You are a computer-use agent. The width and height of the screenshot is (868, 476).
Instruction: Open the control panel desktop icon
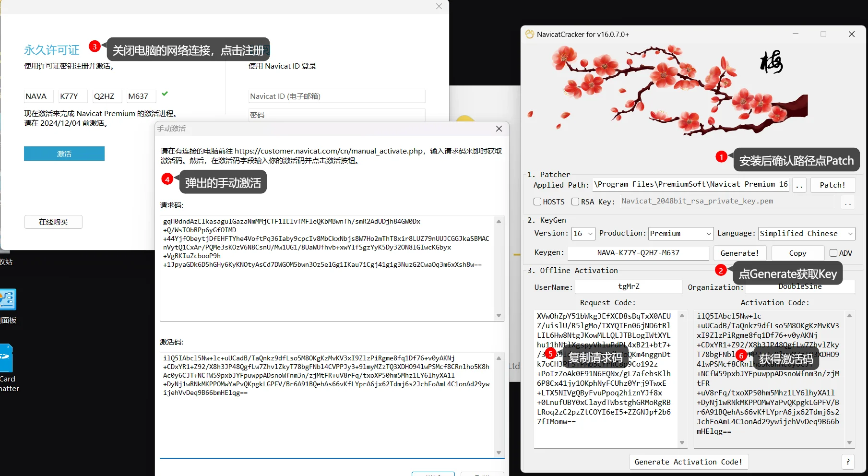(8, 299)
